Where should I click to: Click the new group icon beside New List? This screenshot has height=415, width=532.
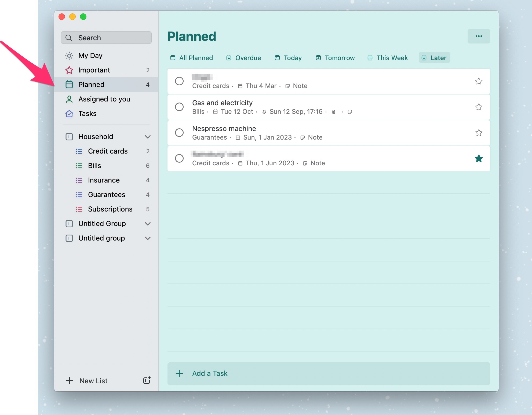147,380
